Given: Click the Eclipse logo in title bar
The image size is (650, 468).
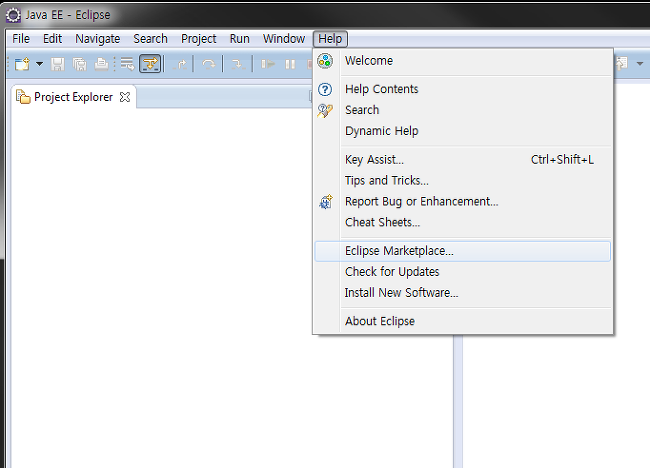Looking at the screenshot, I should 13,15.
